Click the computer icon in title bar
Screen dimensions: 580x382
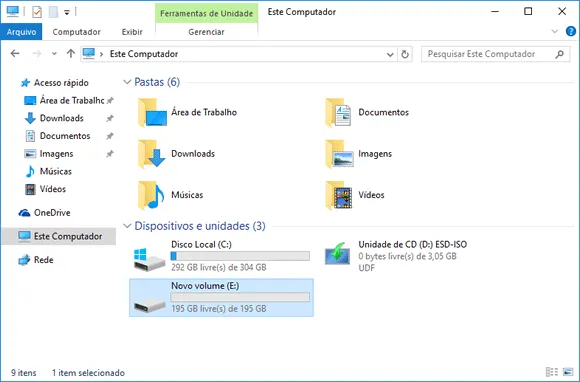tap(13, 11)
